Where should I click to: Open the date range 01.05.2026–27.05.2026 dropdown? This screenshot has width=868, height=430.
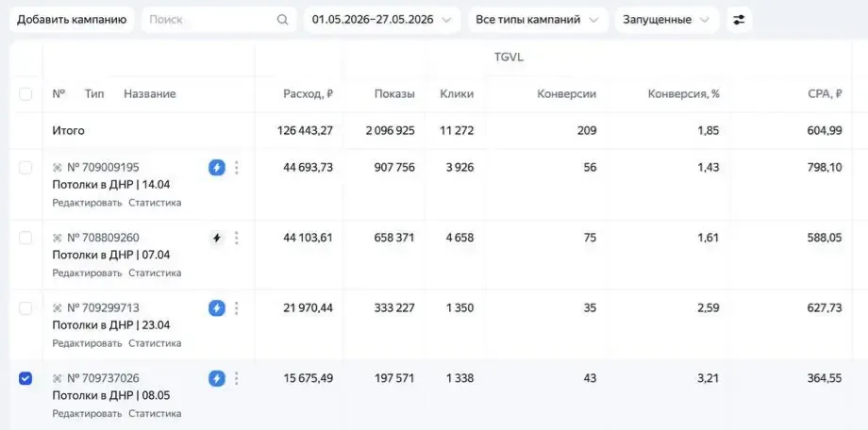tap(382, 20)
